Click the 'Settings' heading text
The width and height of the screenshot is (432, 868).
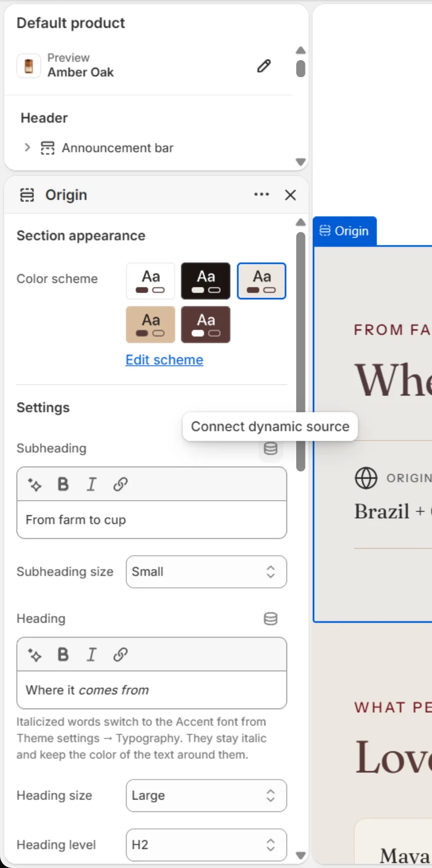point(43,407)
